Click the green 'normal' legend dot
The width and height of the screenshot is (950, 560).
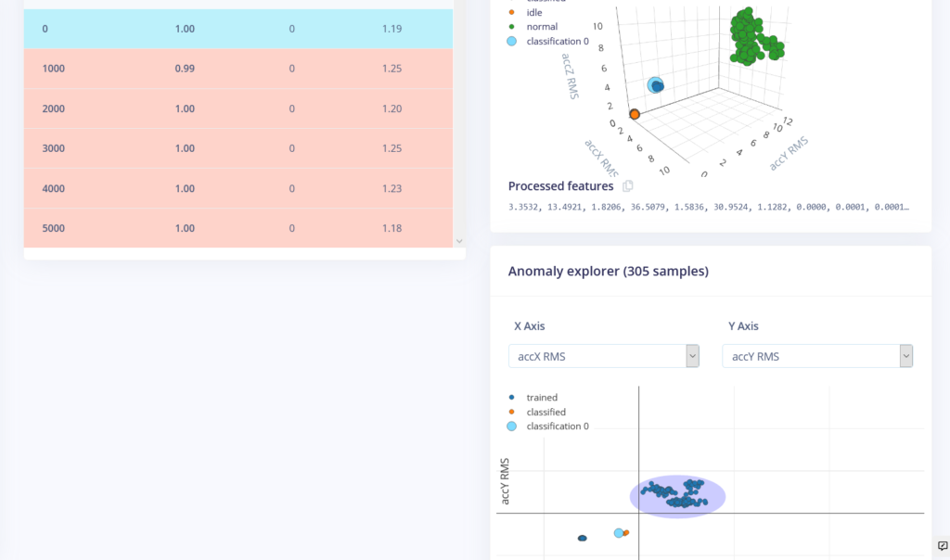[x=511, y=27]
